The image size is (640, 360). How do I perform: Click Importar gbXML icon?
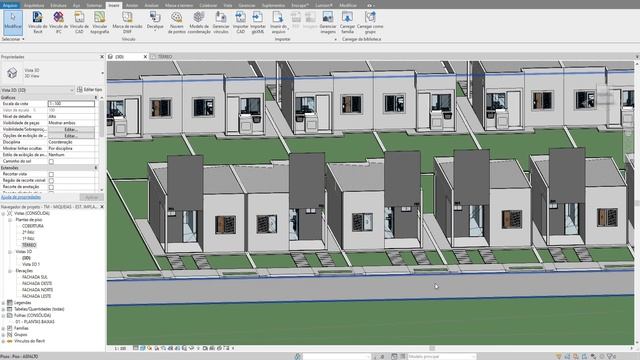(258, 18)
